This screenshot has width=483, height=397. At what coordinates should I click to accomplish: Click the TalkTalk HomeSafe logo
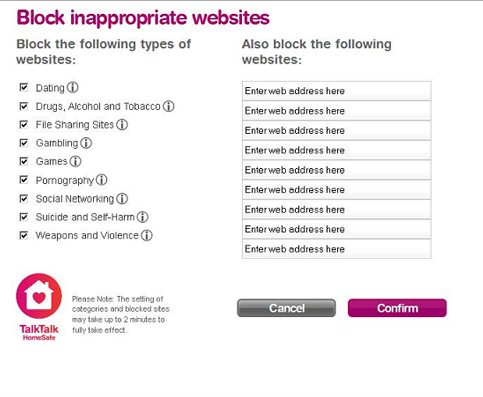(39, 307)
